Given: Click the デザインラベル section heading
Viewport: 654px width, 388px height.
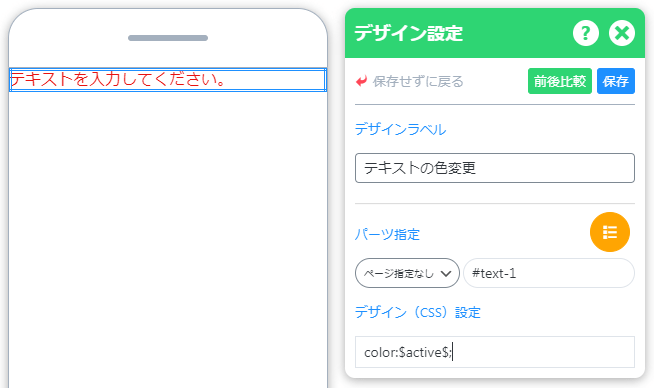Looking at the screenshot, I should point(400,129).
